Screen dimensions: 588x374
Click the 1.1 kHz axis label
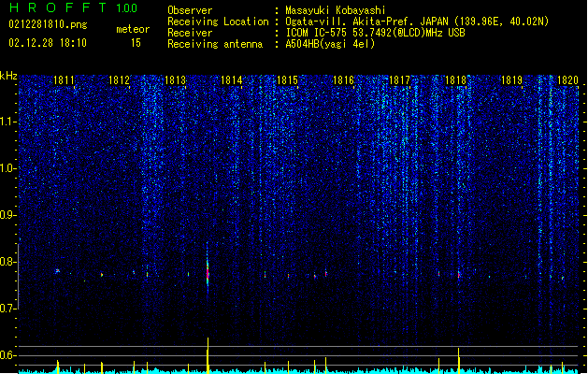tap(8, 122)
